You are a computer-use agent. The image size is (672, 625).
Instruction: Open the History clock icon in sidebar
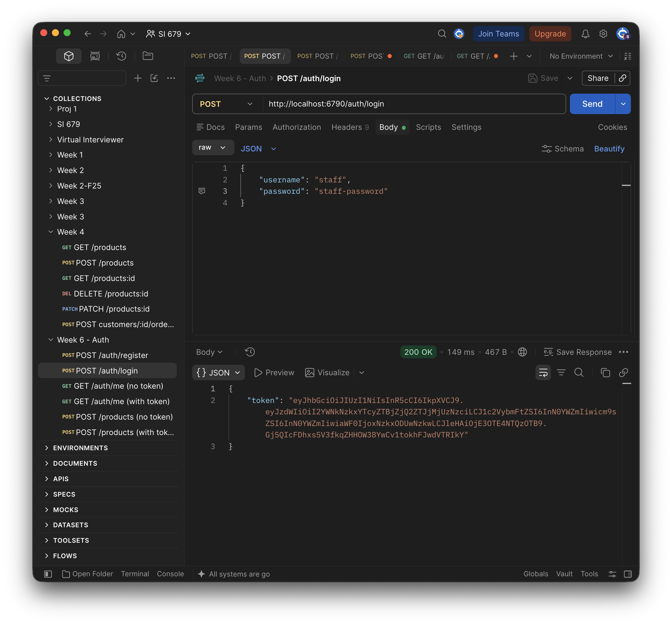coord(121,56)
